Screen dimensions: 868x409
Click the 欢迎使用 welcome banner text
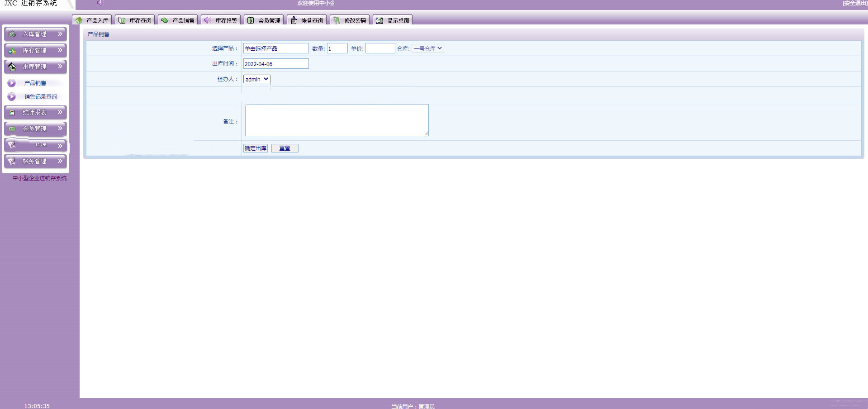coord(316,3)
